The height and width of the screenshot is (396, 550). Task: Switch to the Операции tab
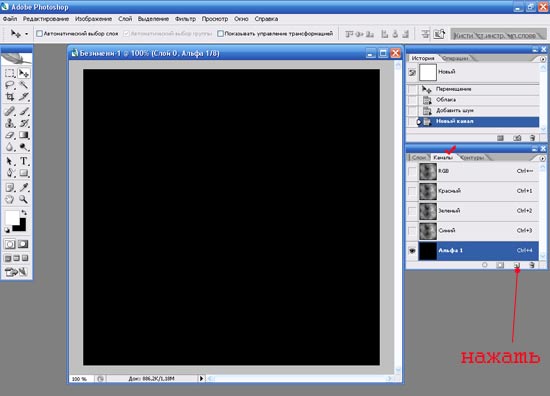click(456, 58)
